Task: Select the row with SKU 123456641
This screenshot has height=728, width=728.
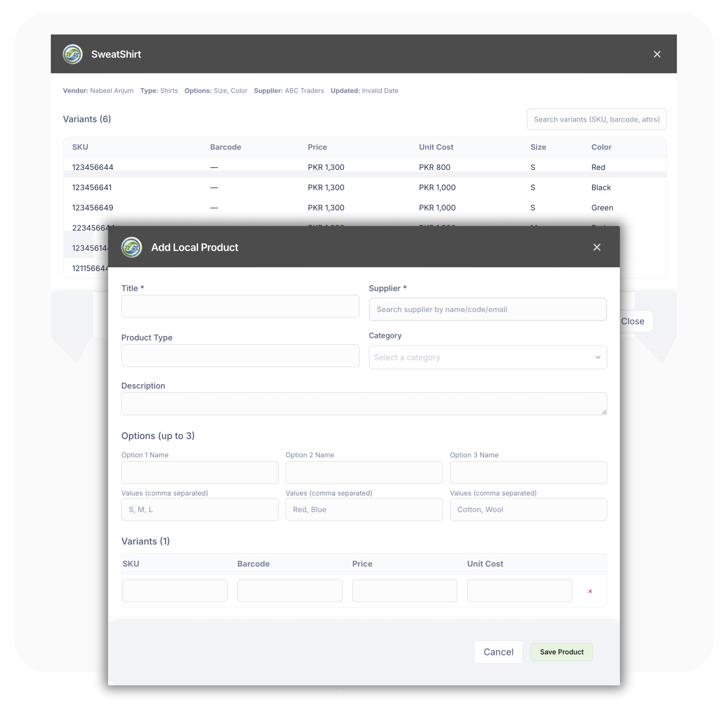Action: pyautogui.click(x=92, y=188)
